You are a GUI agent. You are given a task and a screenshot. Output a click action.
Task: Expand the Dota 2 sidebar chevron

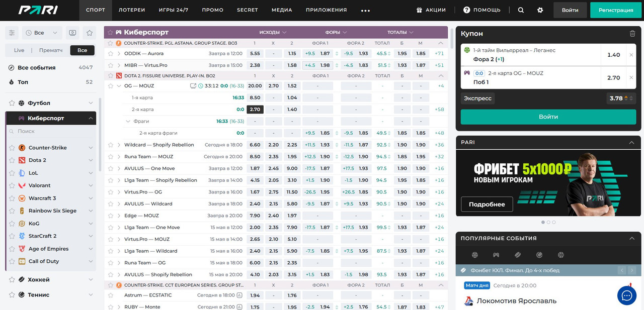(x=91, y=160)
